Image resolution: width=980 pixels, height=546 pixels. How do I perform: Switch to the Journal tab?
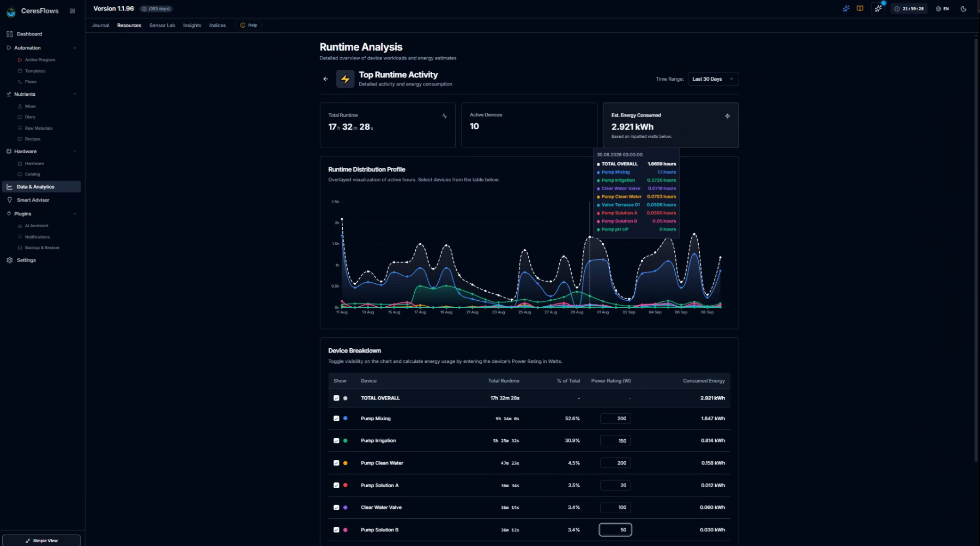(x=100, y=26)
